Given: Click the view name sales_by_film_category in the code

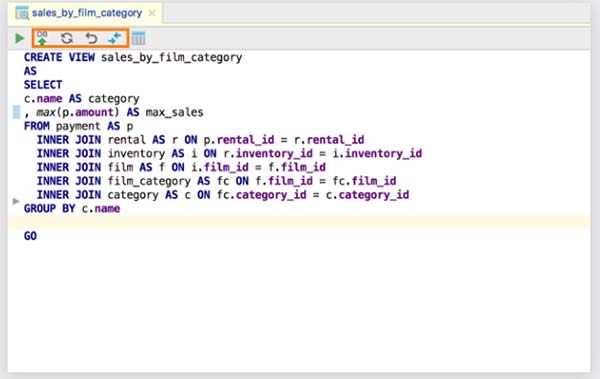Looking at the screenshot, I should point(171,57).
